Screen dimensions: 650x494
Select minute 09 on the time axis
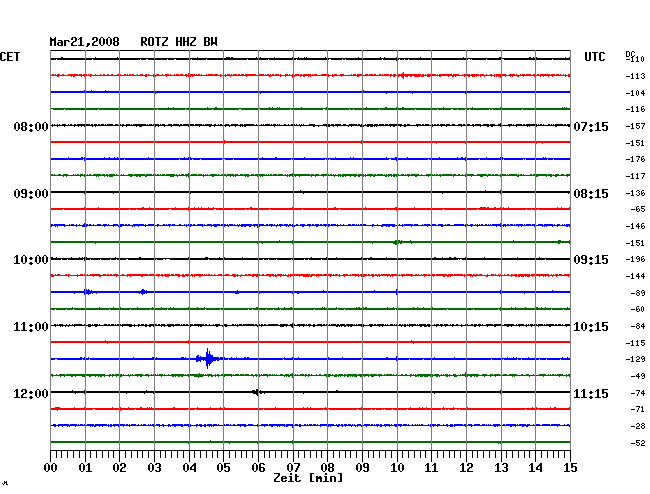tap(362, 468)
